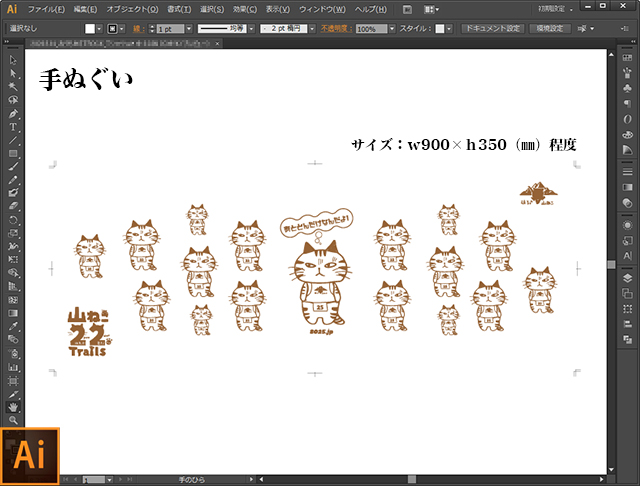Viewport: 640px width, 486px height.
Task: Select the Pencil tool
Action: pos(13,180)
